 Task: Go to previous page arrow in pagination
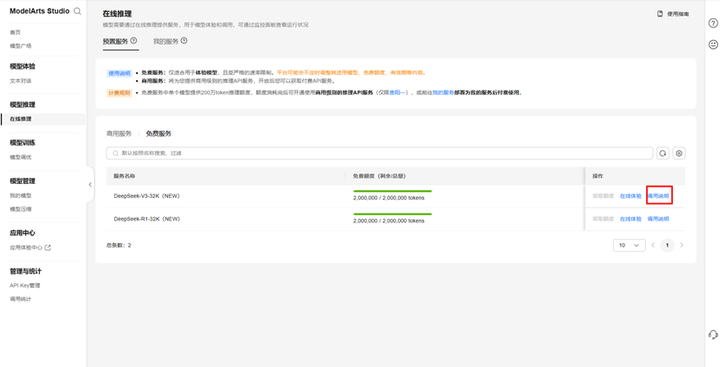coord(653,245)
